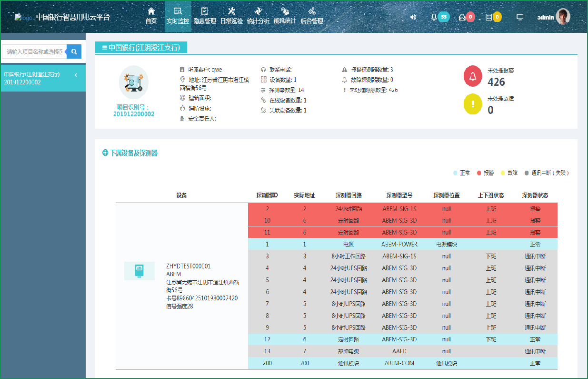Screen dimensions: 588x379
Task: Open 统计分析 in top navigation
Action: point(258,16)
